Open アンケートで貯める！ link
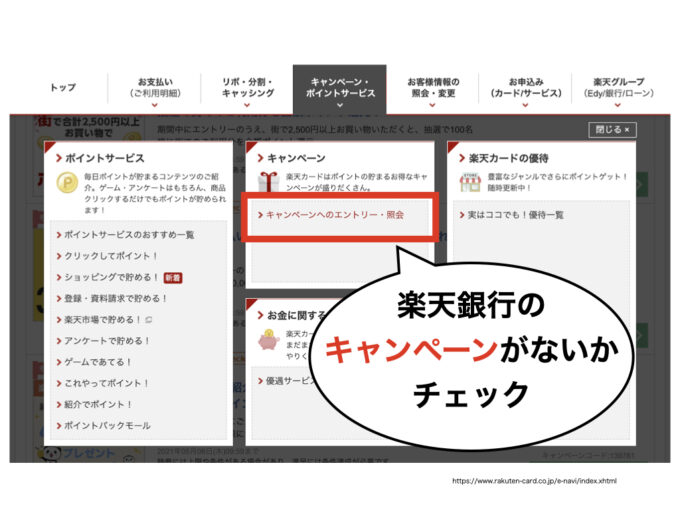 pos(107,341)
